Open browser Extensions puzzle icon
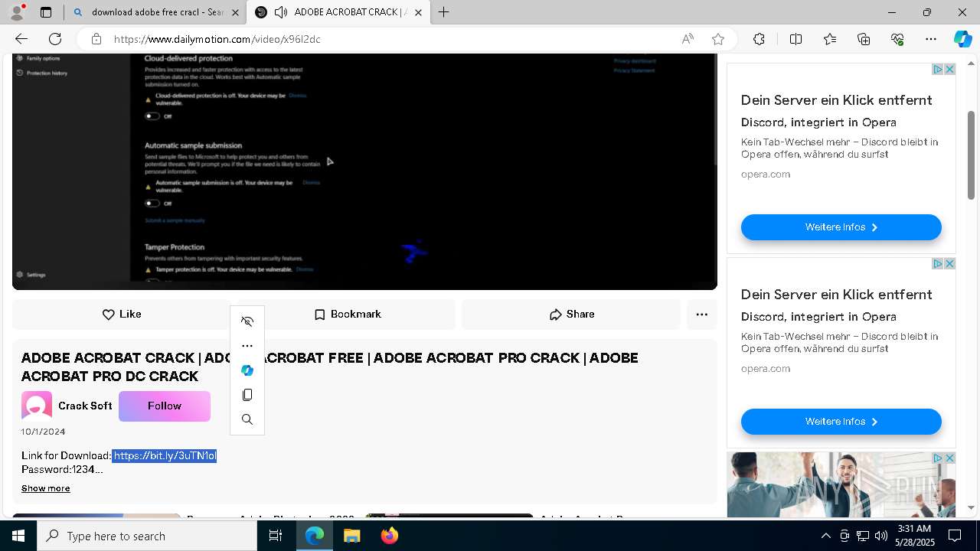The height and width of the screenshot is (551, 980). pos(759,39)
